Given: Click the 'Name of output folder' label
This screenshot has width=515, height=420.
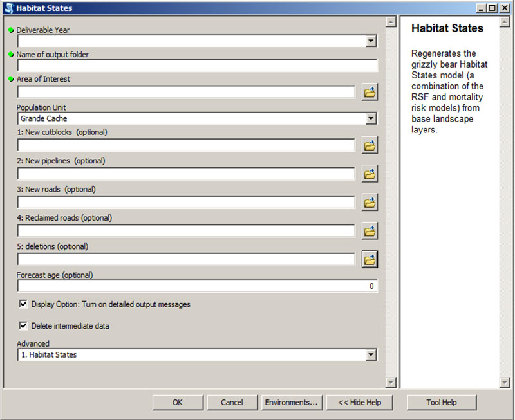Looking at the screenshot, I should [x=53, y=55].
